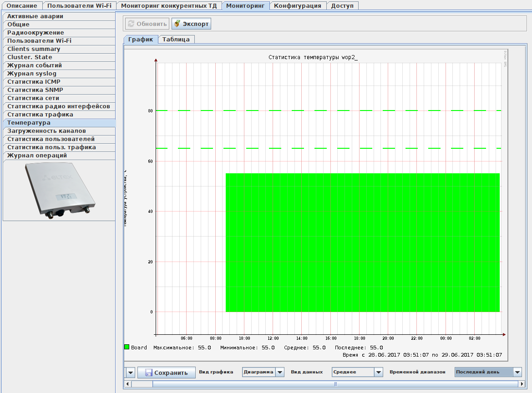Select Активные аварии in the sidebar
Image resolution: width=532 pixels, height=393 pixels.
tap(35, 16)
